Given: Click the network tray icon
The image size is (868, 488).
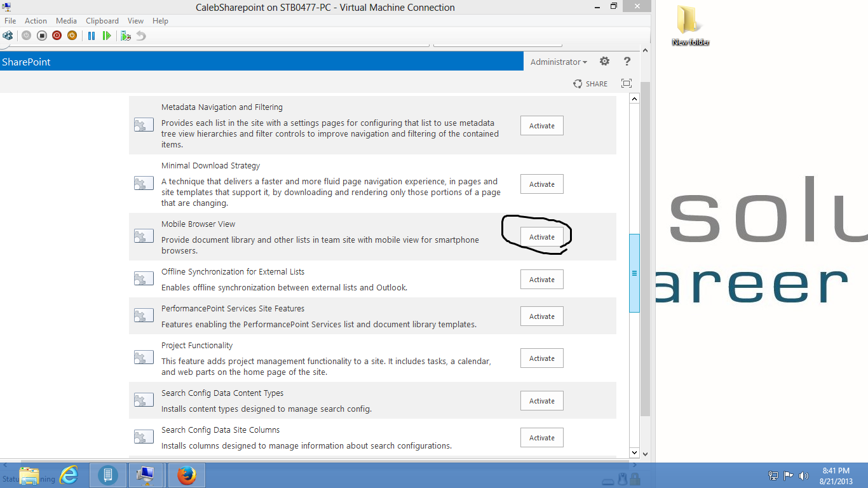Looking at the screenshot, I should click(x=773, y=475).
